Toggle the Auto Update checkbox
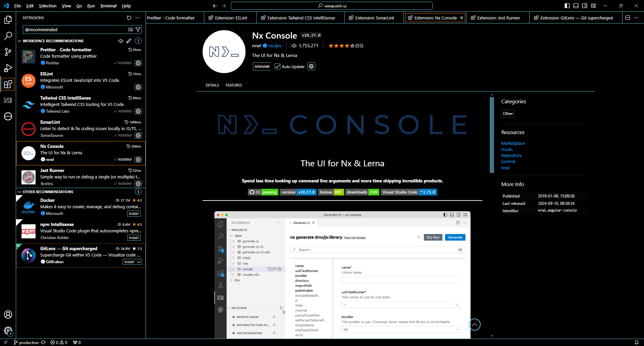The image size is (644, 346). tap(277, 66)
